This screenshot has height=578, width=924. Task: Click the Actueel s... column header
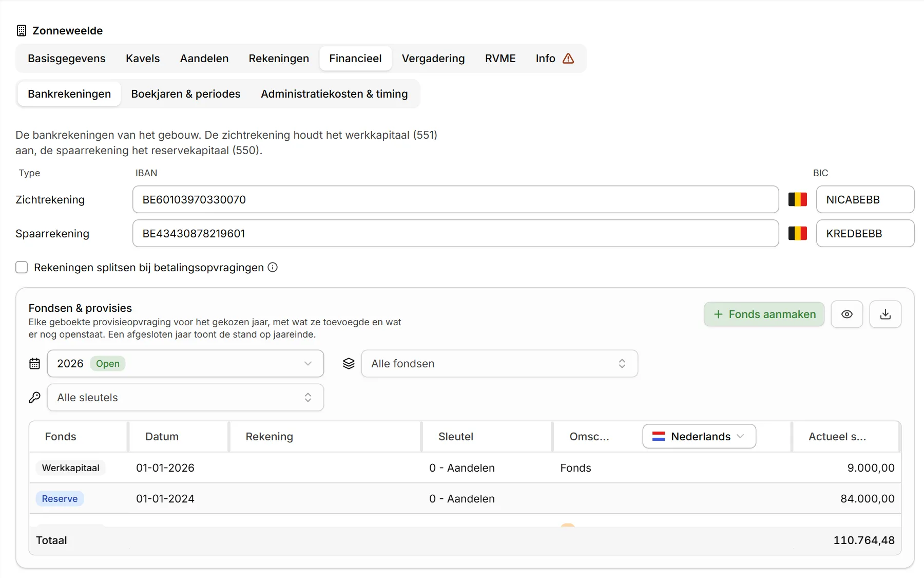point(846,437)
